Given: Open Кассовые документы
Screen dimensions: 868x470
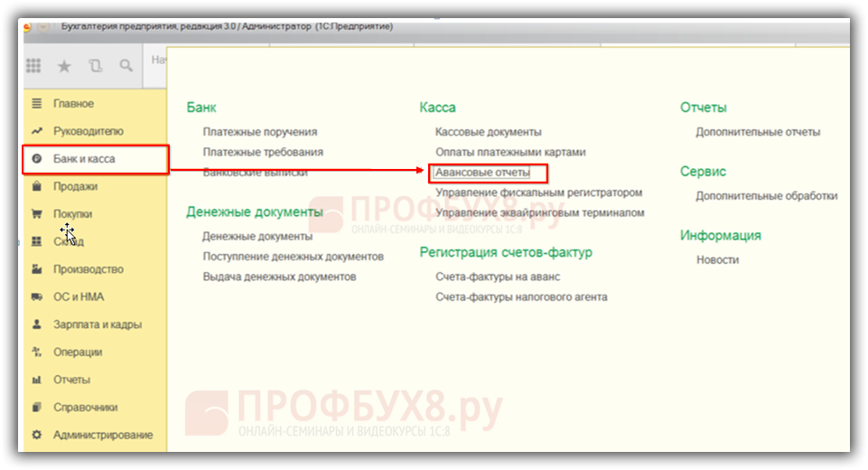Looking at the screenshot, I should click(x=488, y=132).
